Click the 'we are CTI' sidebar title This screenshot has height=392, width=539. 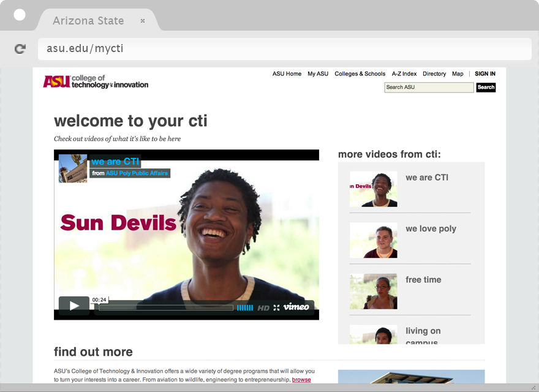(x=427, y=178)
